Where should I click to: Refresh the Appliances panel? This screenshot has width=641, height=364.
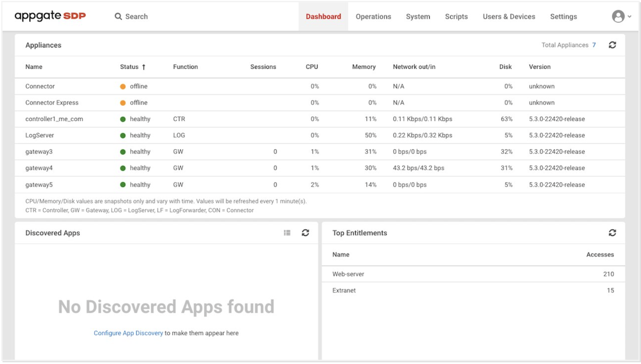[x=612, y=45]
